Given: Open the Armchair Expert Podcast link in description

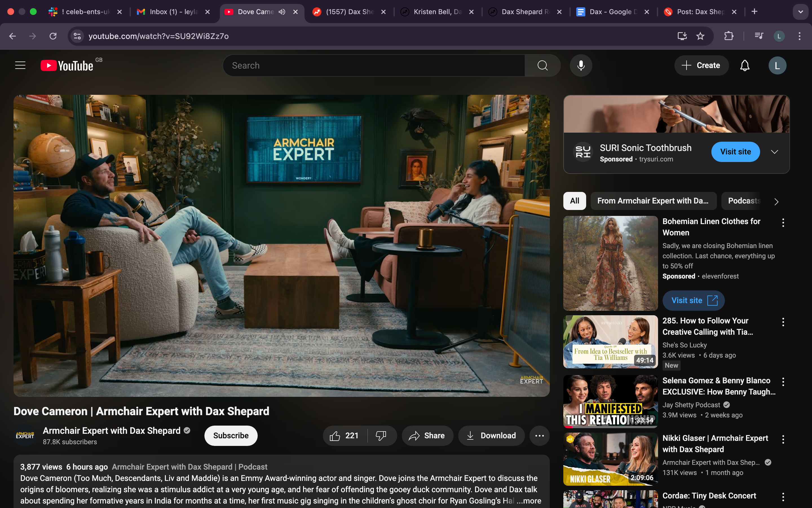Looking at the screenshot, I should click(x=189, y=467).
